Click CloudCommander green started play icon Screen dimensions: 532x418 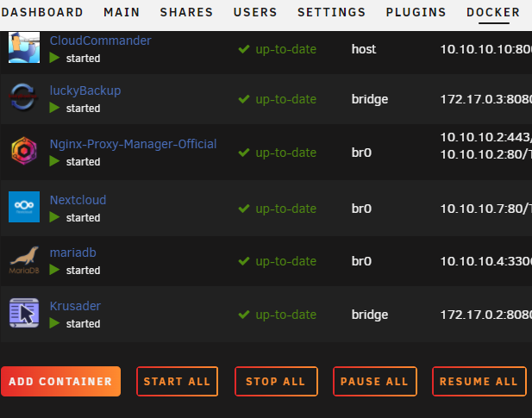54,58
